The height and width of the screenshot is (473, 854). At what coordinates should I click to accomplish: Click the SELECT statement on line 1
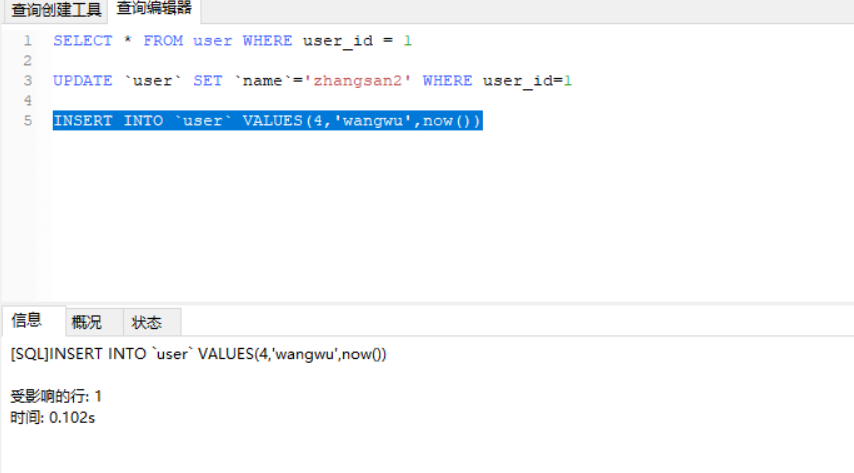click(233, 41)
